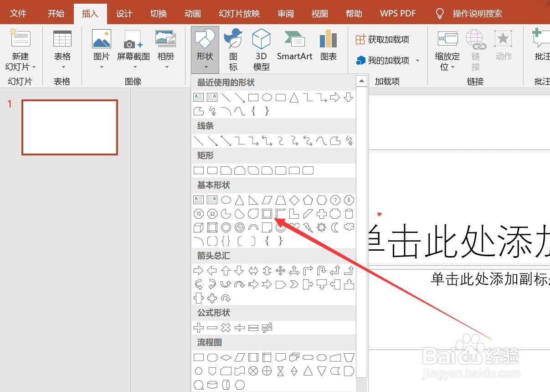The image size is (550, 392).
Task: Click the 获取加载项 button
Action: click(x=383, y=39)
